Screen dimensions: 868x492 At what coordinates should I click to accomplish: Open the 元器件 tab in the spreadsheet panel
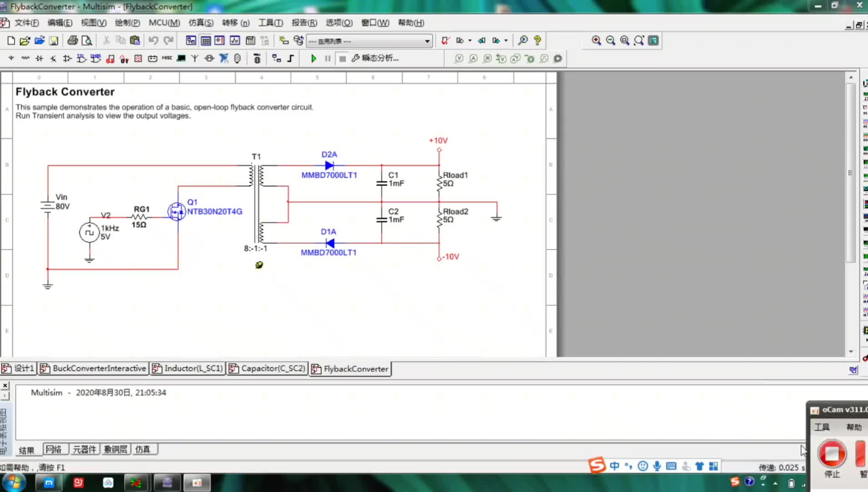click(x=85, y=450)
